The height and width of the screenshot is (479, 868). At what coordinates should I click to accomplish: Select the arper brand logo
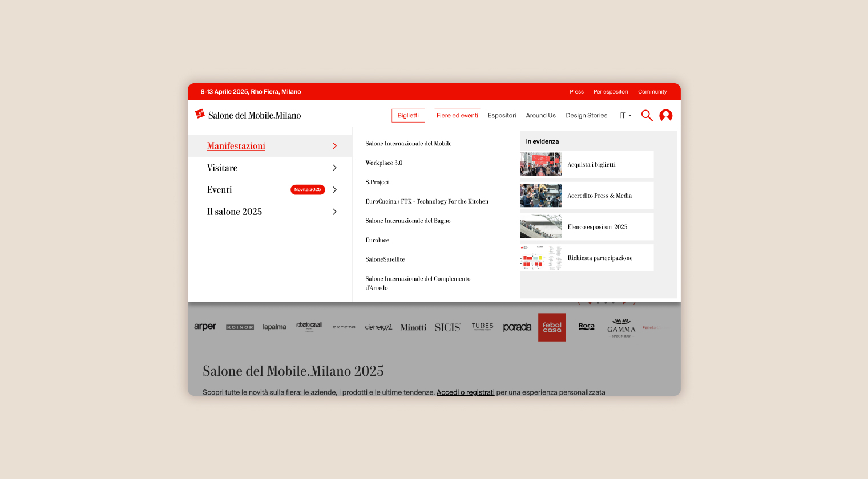[x=205, y=326]
